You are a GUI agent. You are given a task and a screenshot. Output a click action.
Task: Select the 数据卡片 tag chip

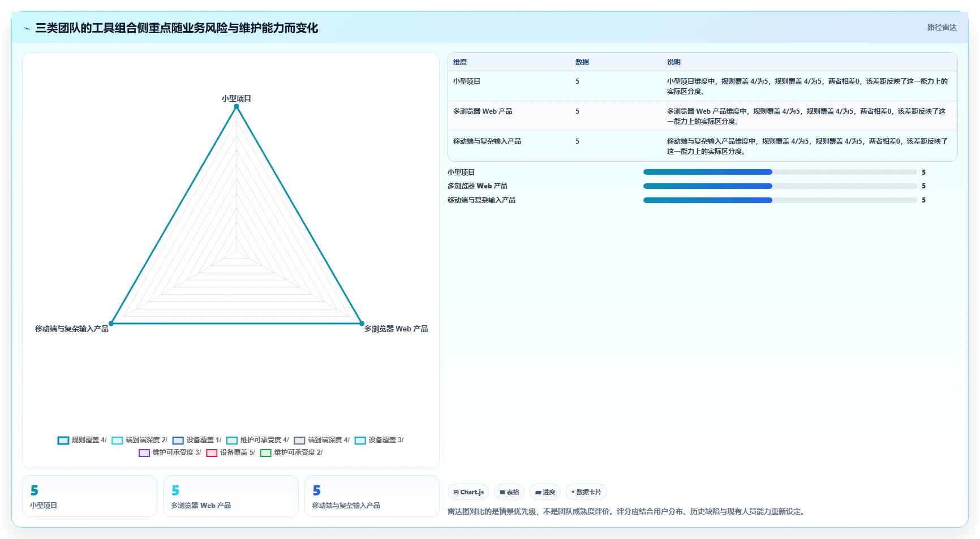[586, 492]
